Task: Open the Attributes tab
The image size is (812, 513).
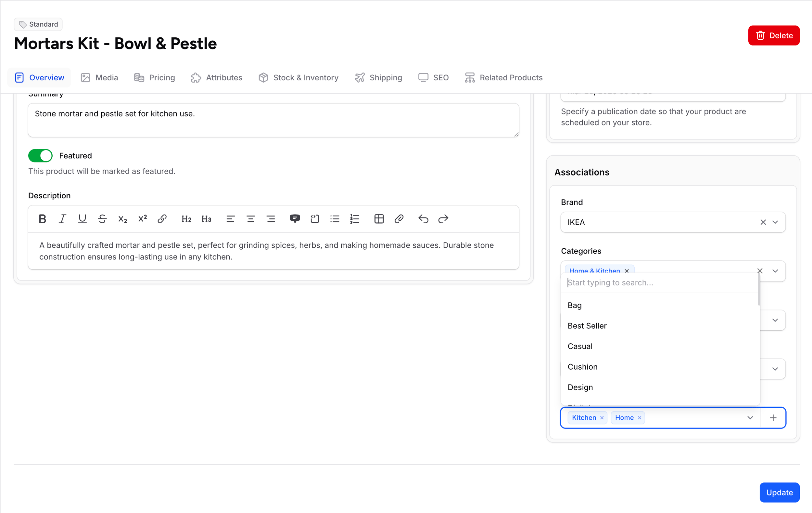Action: (217, 78)
